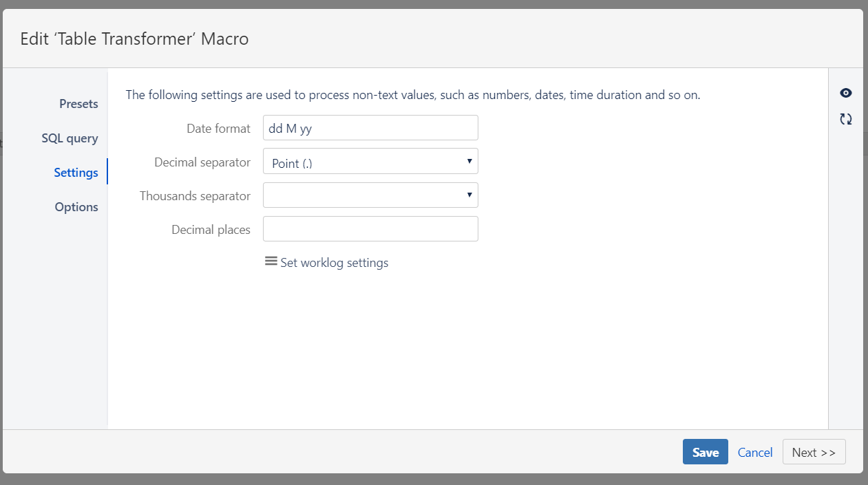Click the eye icon in the sidebar
The image size is (868, 485).
(845, 93)
